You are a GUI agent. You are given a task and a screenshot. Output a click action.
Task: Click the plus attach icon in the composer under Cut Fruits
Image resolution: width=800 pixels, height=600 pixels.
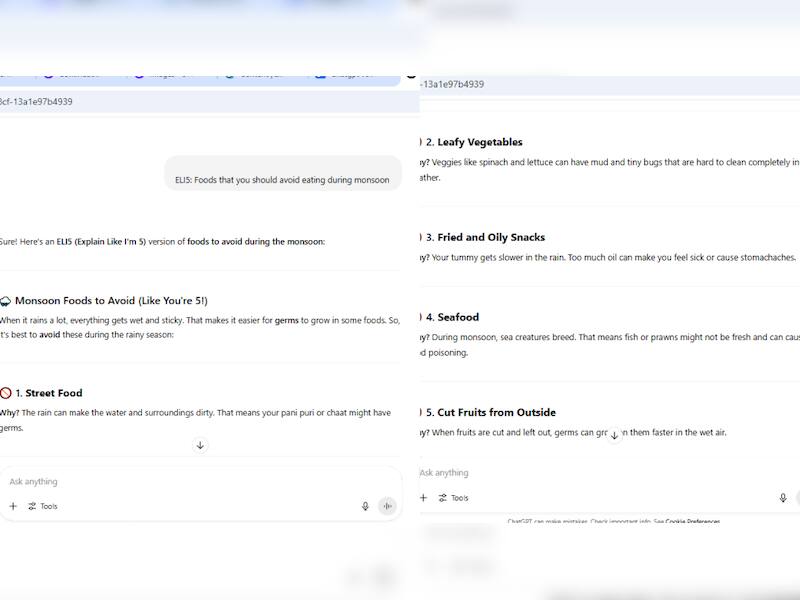(423, 498)
